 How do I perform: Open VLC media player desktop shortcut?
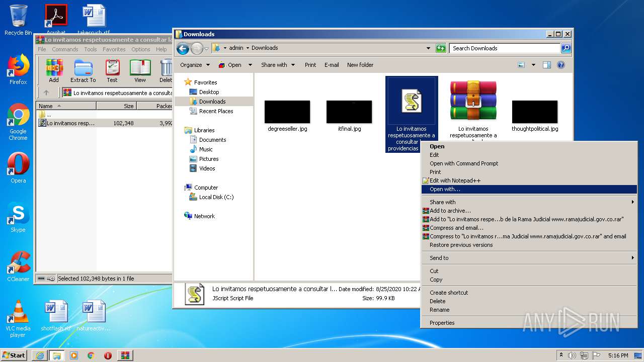click(18, 319)
